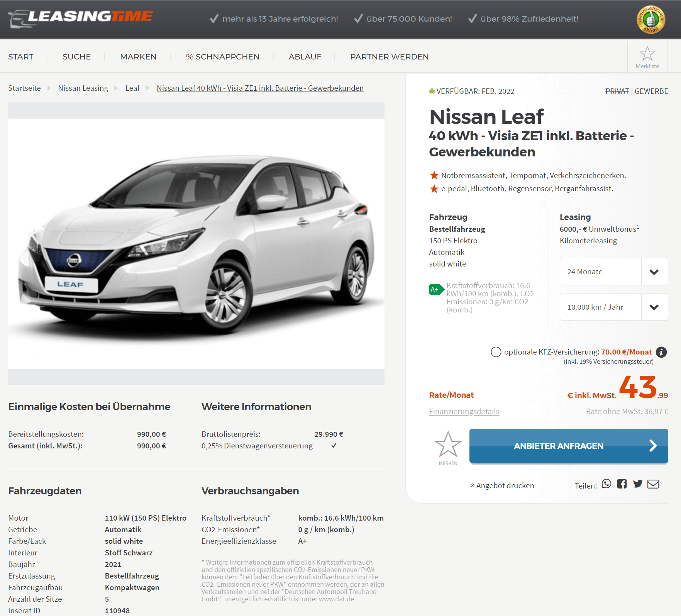This screenshot has height=616, width=681.
Task: Go to the Nissan Leasing breadcrumb
Action: [83, 88]
